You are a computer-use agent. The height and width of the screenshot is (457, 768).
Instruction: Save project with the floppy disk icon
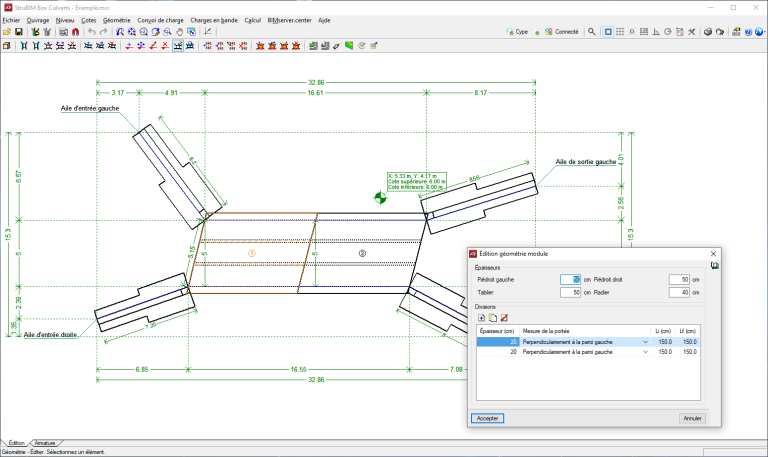point(19,32)
